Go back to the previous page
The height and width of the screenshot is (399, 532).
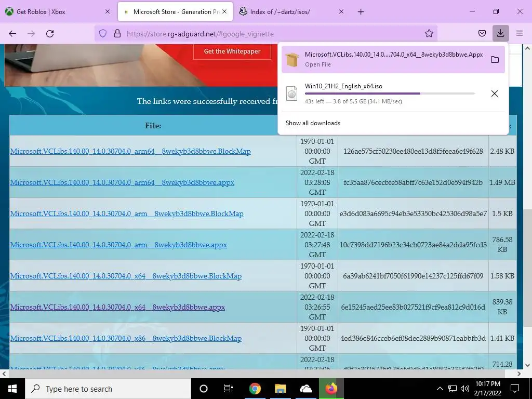[12, 34]
